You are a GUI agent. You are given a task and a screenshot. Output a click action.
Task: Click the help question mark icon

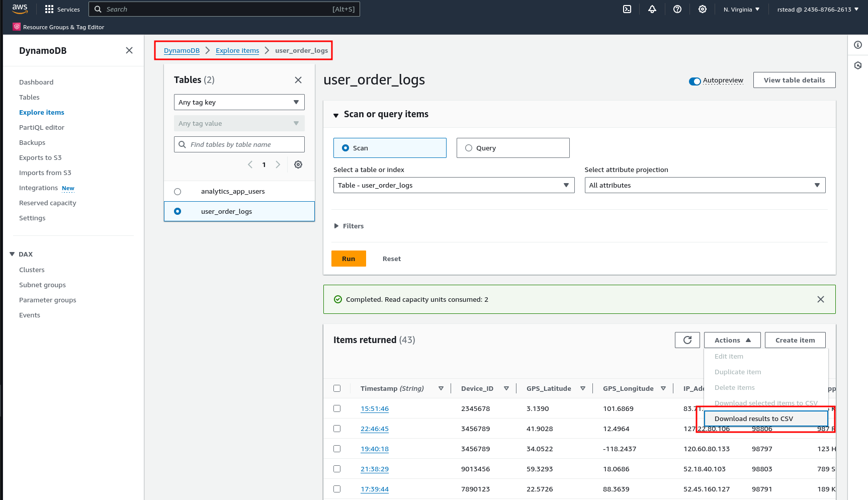point(677,9)
